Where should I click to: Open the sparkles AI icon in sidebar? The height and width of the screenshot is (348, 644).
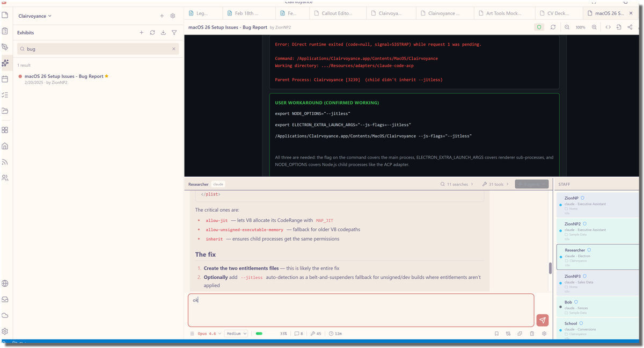[5, 63]
